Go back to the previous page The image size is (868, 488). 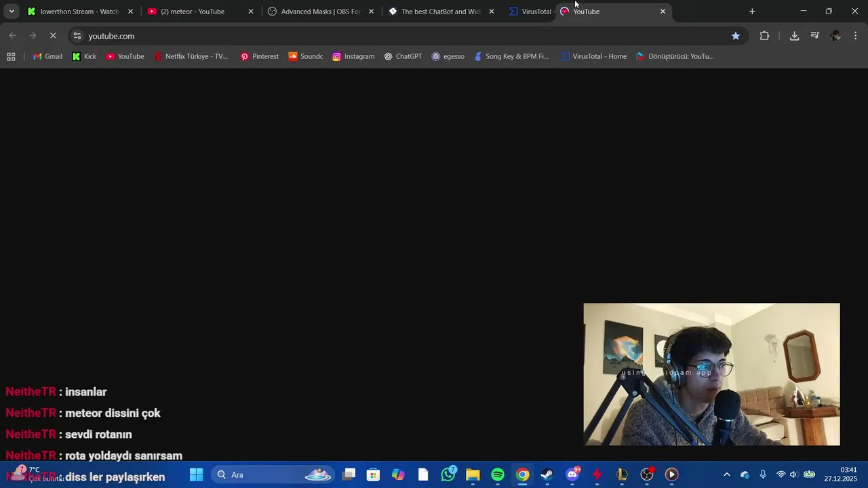12,36
